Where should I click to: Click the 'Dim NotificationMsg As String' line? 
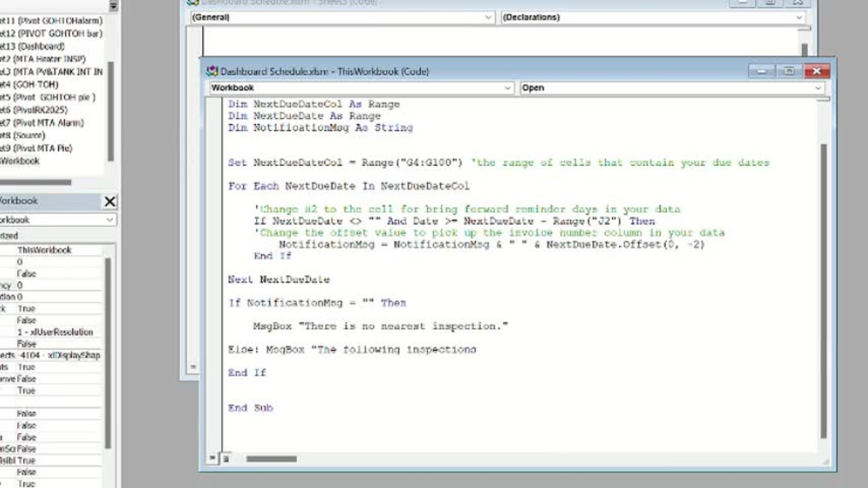click(320, 128)
